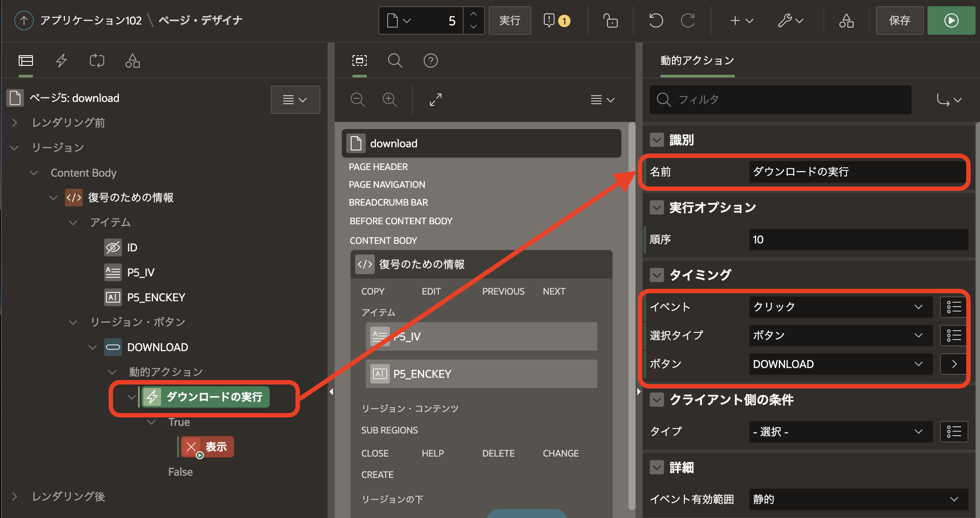Click the redo icon
The image size is (980, 518).
(x=688, y=20)
